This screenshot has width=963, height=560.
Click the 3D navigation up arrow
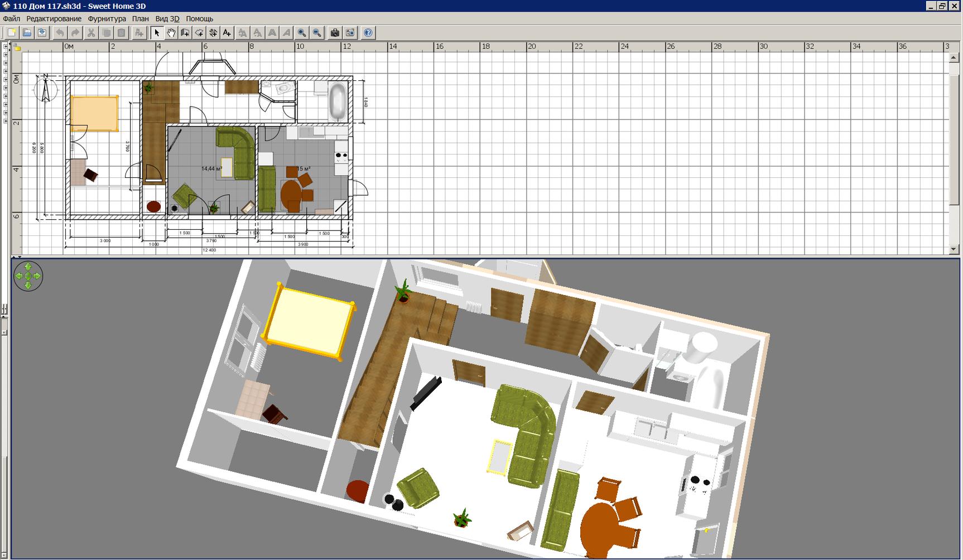coord(28,267)
